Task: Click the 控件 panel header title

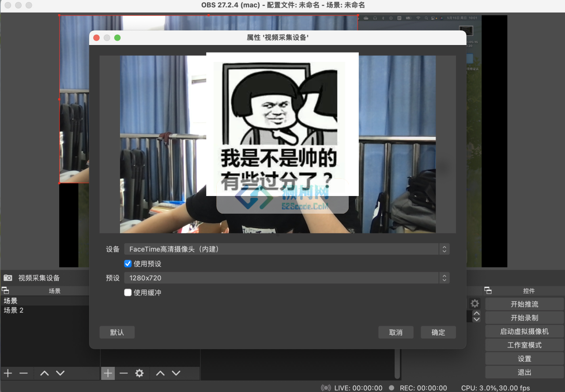Action: [529, 291]
